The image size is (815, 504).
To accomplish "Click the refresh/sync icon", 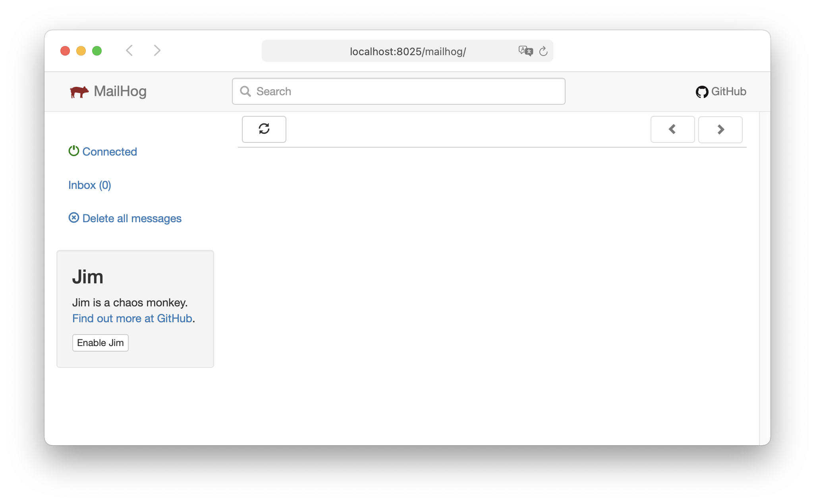I will tap(264, 129).
